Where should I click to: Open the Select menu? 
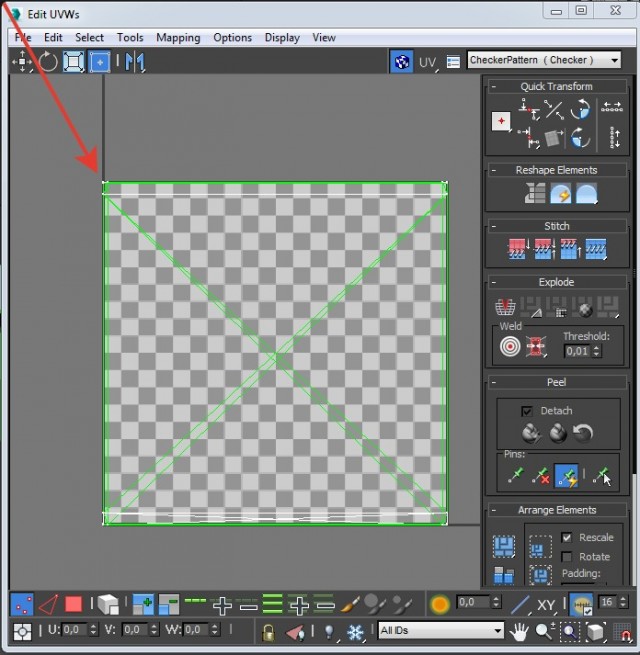89,38
